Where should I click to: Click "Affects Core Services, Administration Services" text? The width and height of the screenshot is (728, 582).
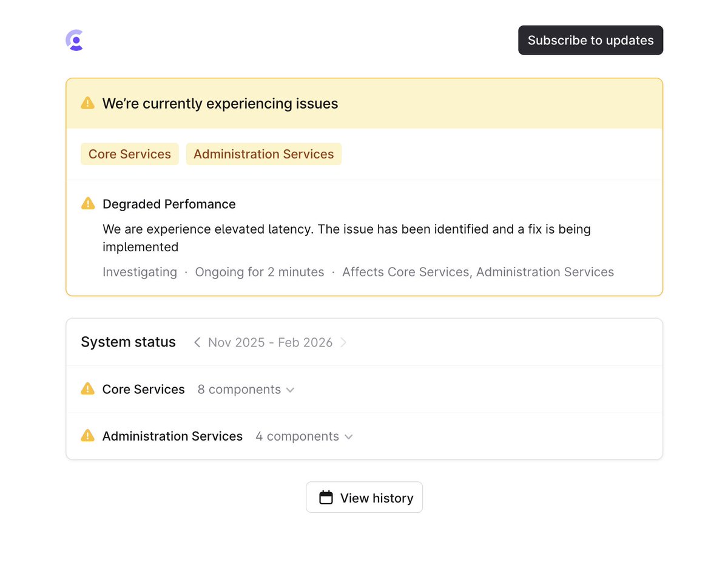478,272
